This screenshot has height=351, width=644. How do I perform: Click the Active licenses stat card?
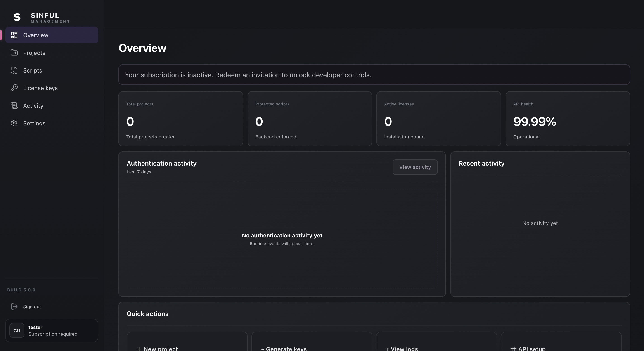click(438, 119)
